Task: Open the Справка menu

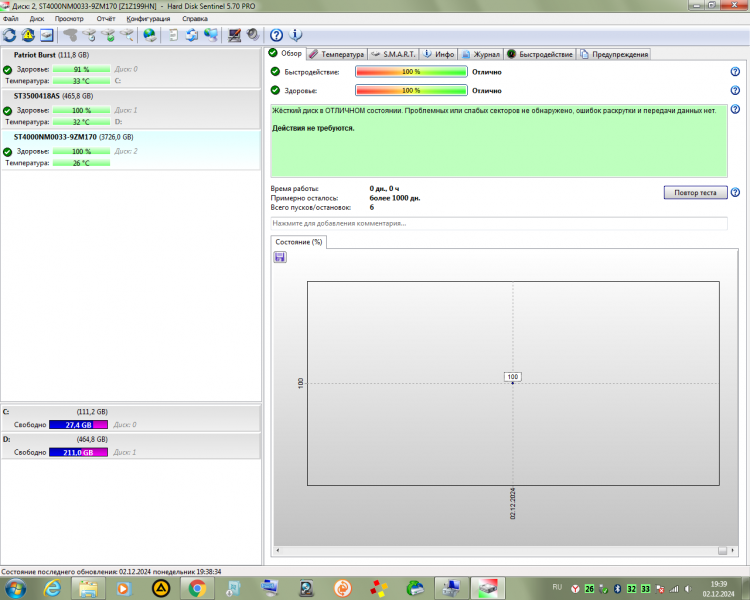Action: point(195,19)
